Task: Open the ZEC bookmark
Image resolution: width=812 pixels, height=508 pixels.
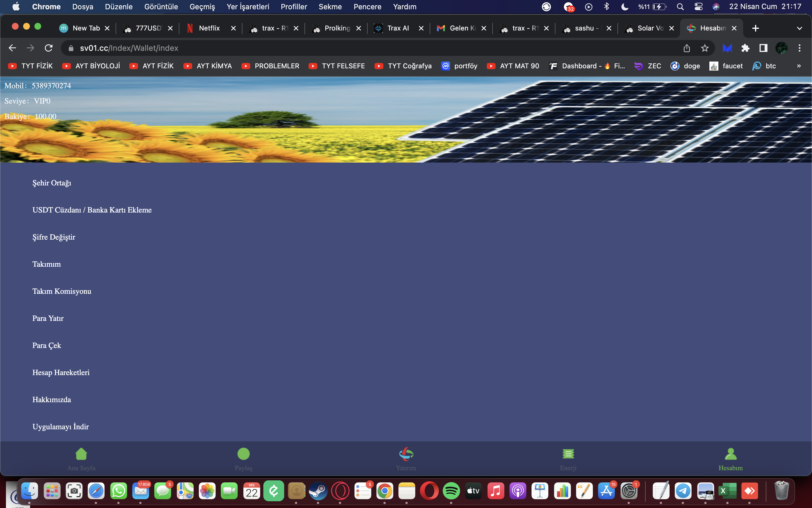Action: 648,66
